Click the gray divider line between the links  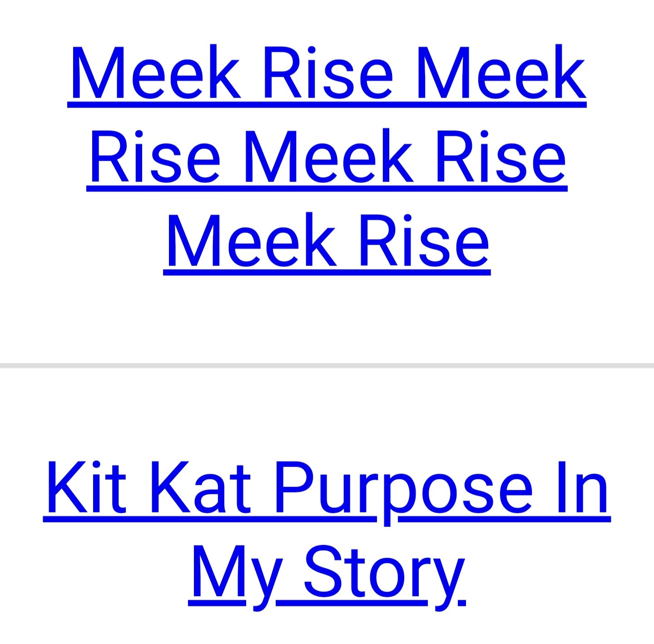pos(327,365)
